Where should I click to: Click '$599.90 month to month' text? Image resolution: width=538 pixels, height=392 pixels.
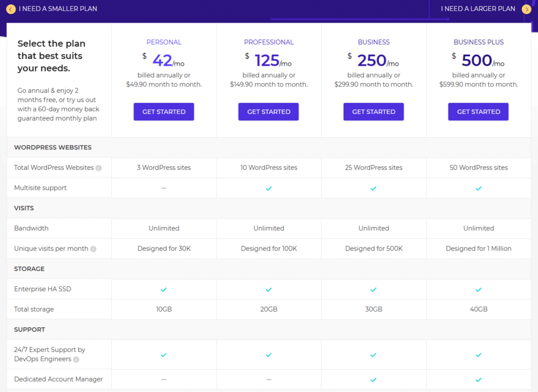(479, 85)
